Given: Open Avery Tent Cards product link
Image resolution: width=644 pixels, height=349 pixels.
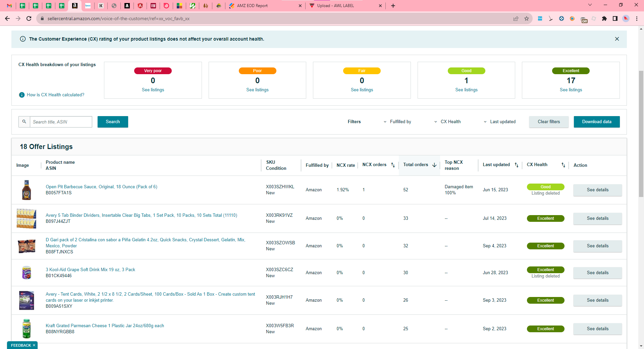Looking at the screenshot, I should click(x=150, y=297).
